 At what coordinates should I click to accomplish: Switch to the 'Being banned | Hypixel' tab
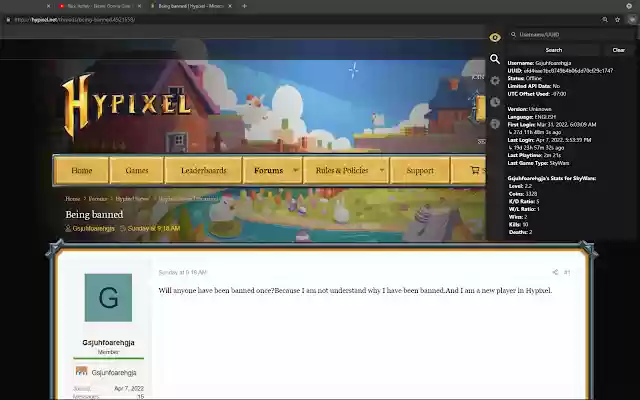click(x=191, y=6)
